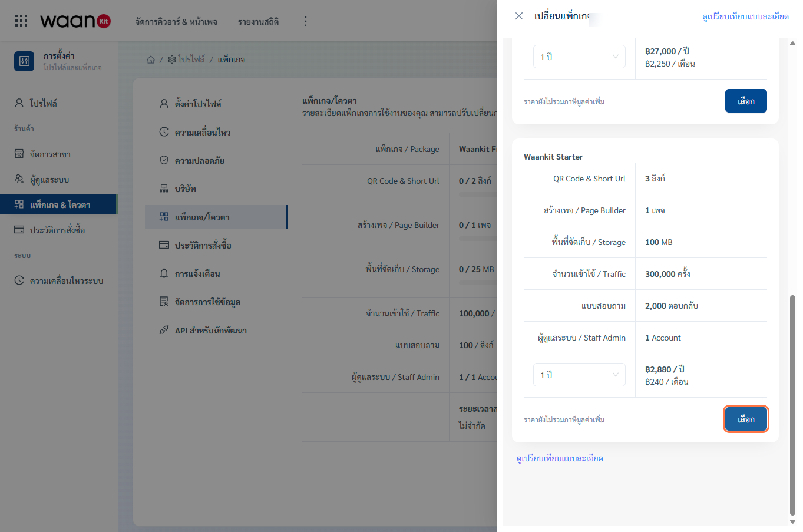Click the admin users icon beside ผู้ดูแลระบบ
The width and height of the screenshot is (803, 532).
(x=19, y=179)
